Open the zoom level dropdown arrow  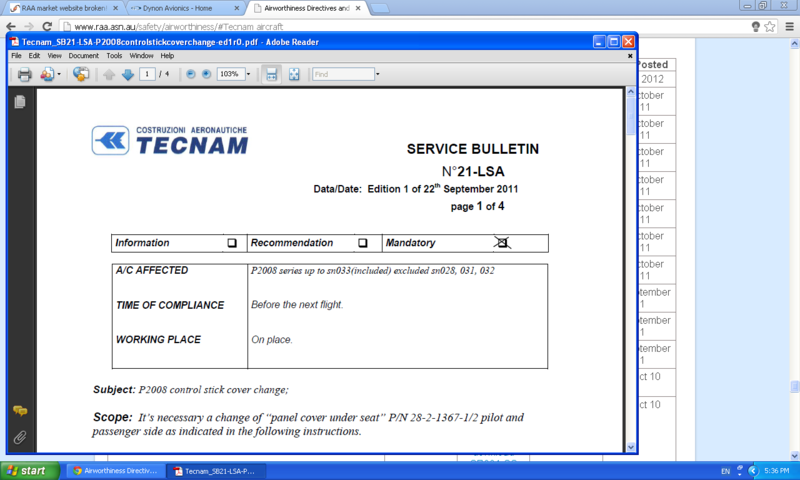pyautogui.click(x=248, y=74)
